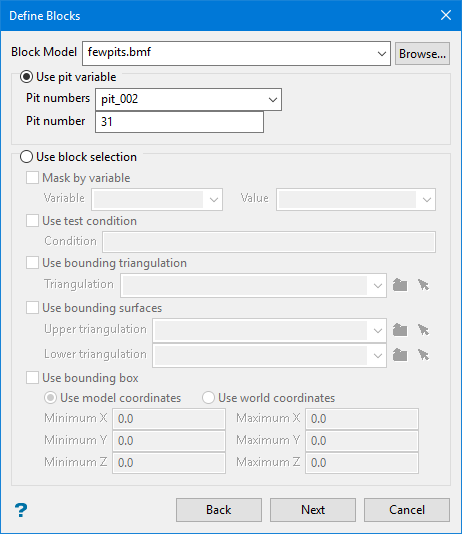Click pick-cursor icon for Upper triangulation

(424, 330)
